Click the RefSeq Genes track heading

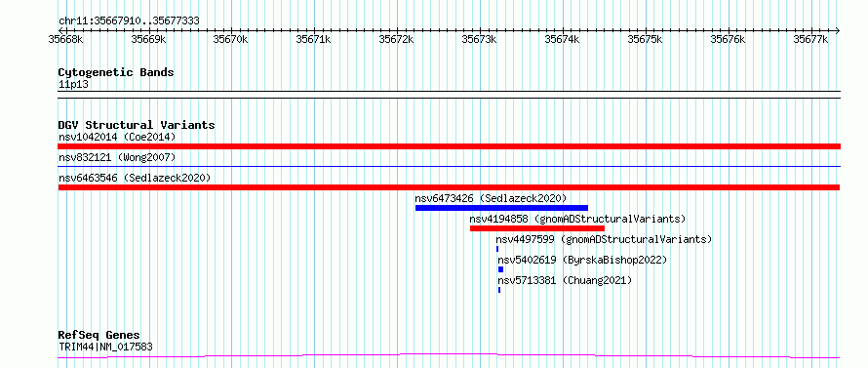click(x=99, y=336)
